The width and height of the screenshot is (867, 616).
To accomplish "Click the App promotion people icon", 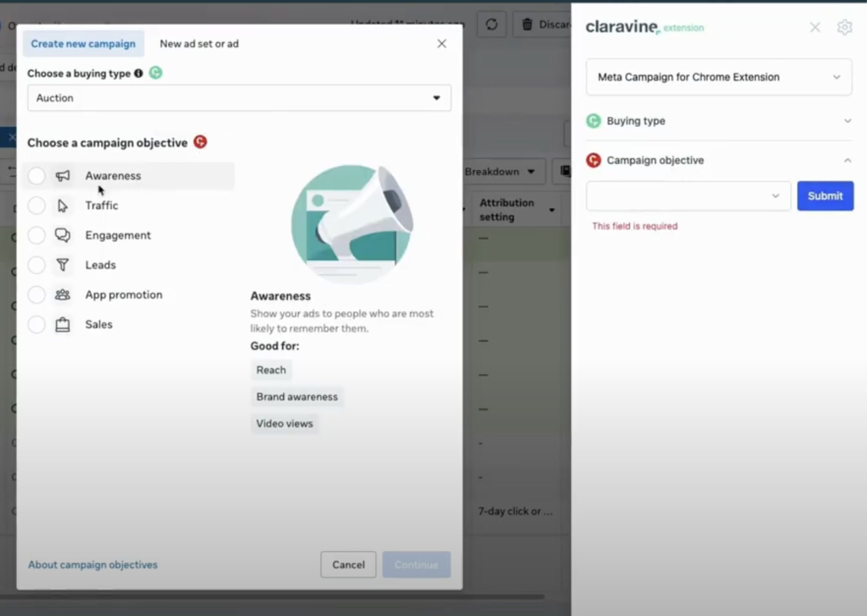I will point(63,294).
